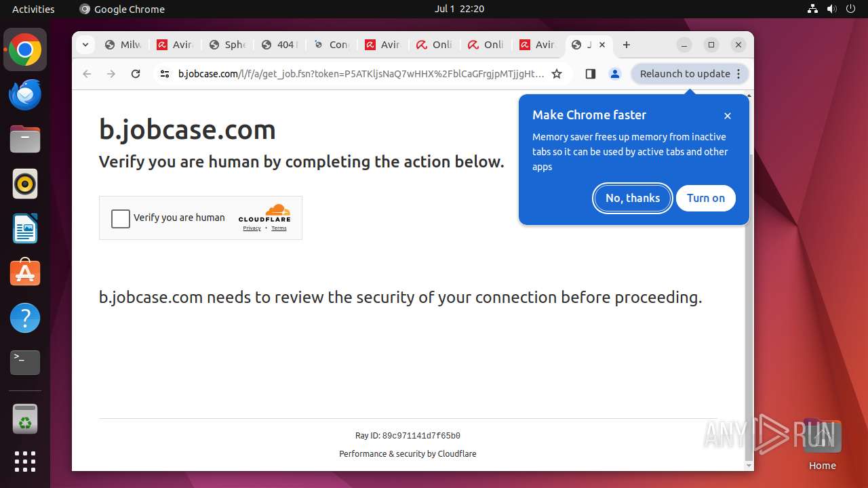This screenshot has height=488, width=868.
Task: Open Files manager from dock
Action: [25, 140]
